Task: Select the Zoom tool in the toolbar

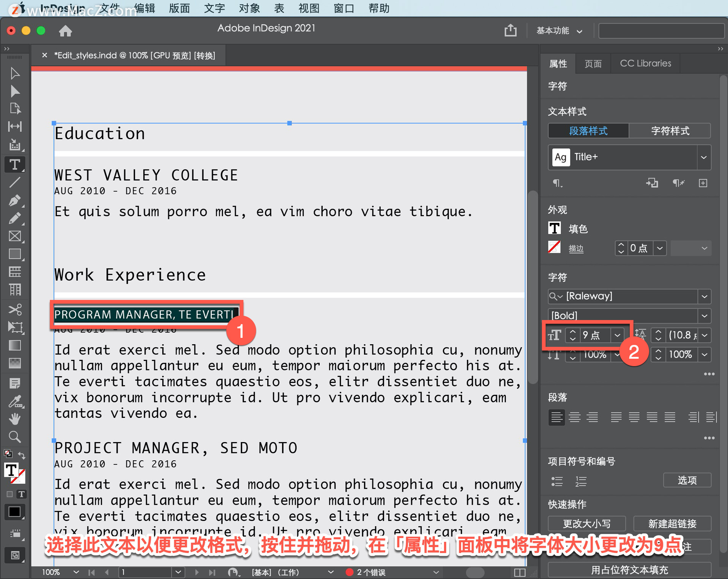Action: [15, 436]
